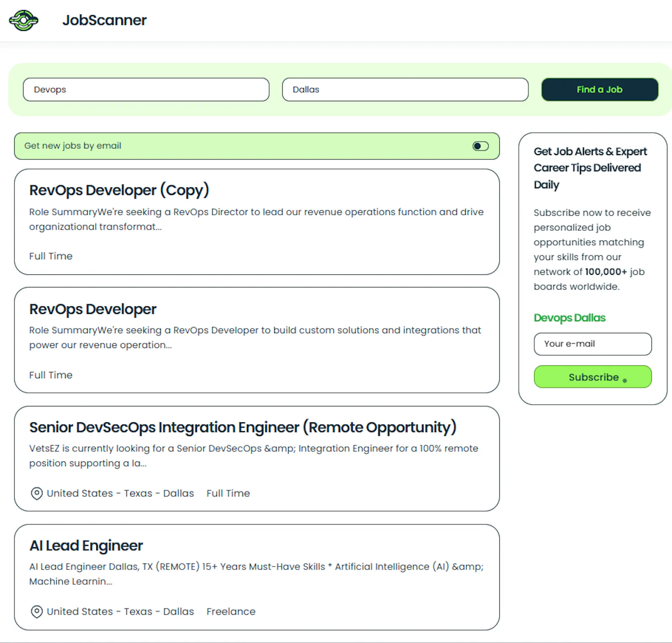Click United States - Texas - Dallas on DevSecOps card

click(x=120, y=493)
